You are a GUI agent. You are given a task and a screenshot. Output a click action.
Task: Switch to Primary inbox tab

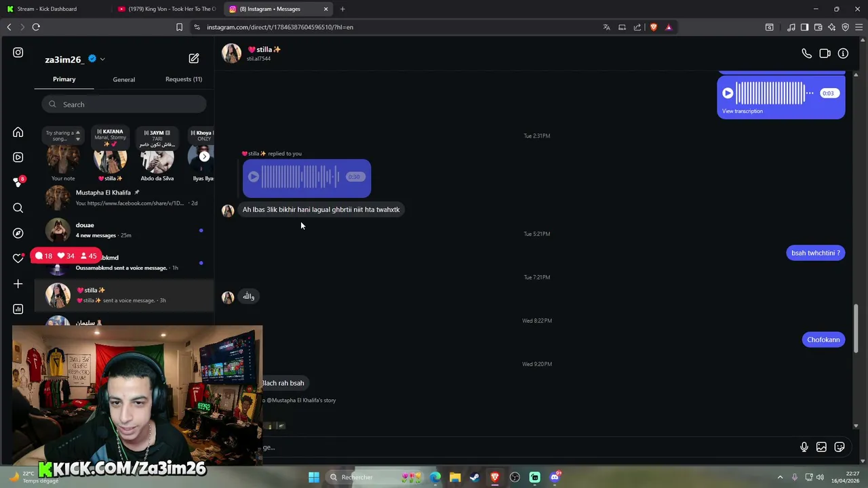[x=64, y=79]
